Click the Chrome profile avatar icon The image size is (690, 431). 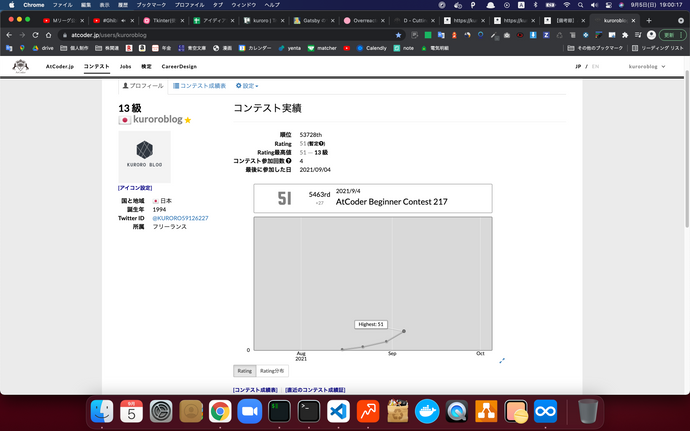[651, 35]
